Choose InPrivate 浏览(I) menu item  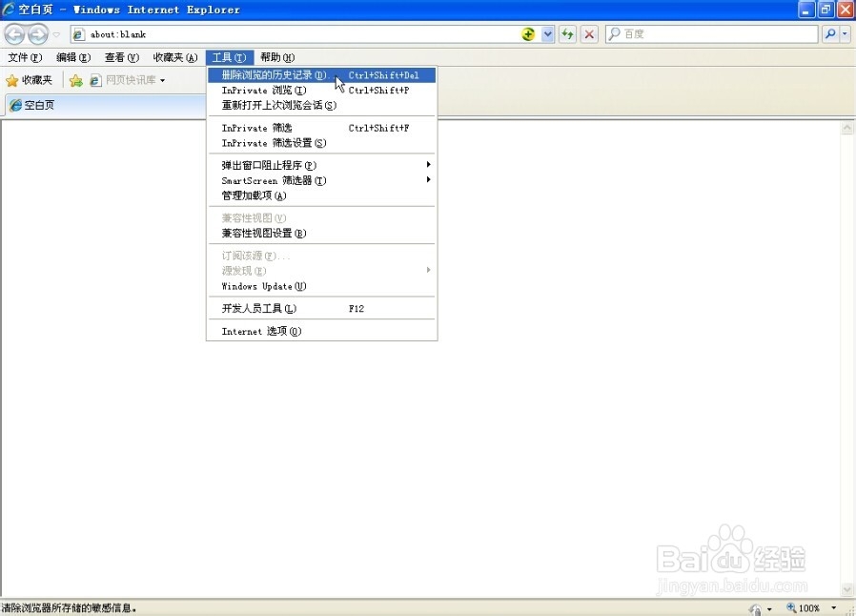point(321,90)
